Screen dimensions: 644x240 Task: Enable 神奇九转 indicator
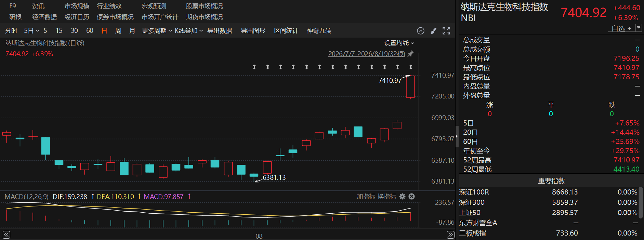point(319,31)
